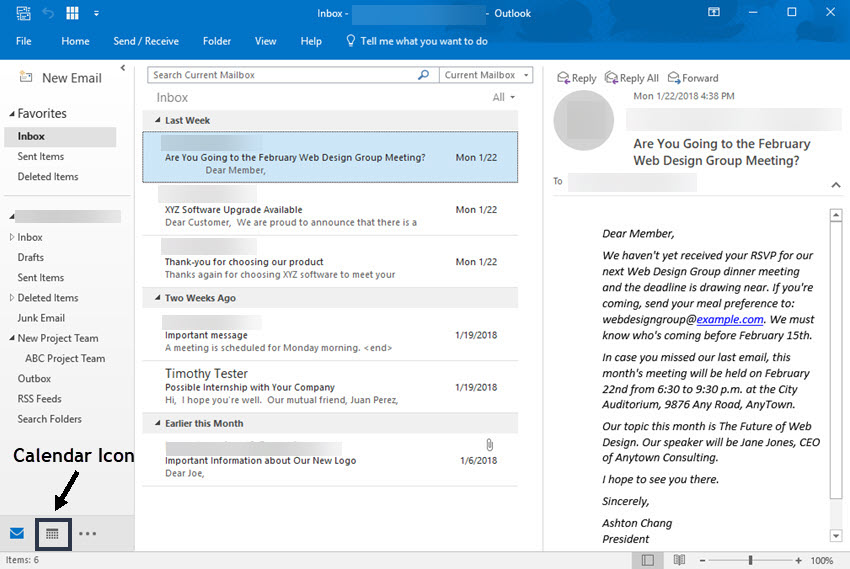Open the XYZ Software Upgrade Available email

(330, 210)
